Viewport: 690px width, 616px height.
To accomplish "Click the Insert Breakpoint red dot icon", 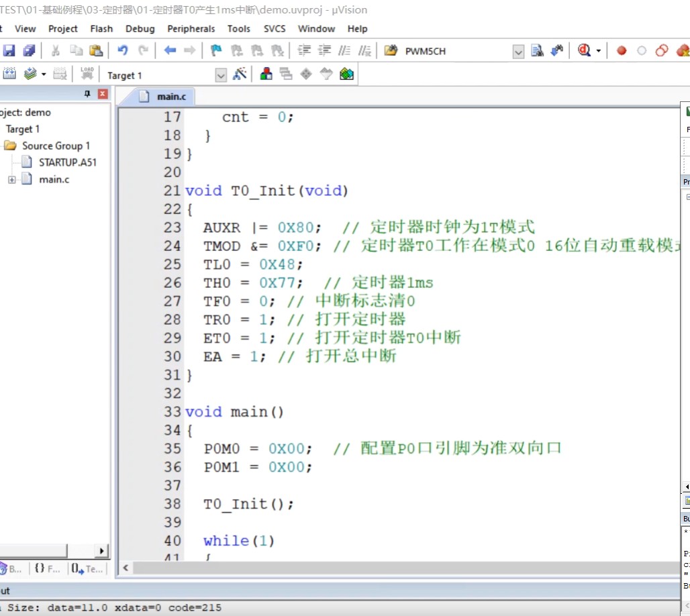I will (622, 50).
